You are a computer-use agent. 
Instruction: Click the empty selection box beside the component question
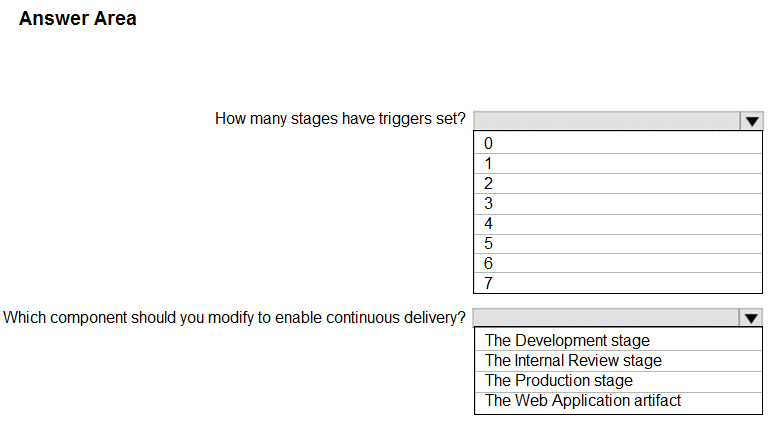607,318
